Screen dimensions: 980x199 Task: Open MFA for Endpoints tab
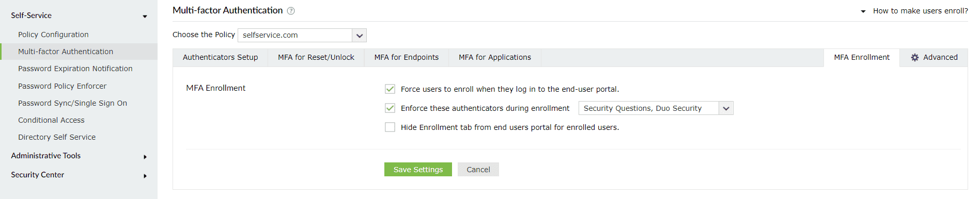coord(407,57)
